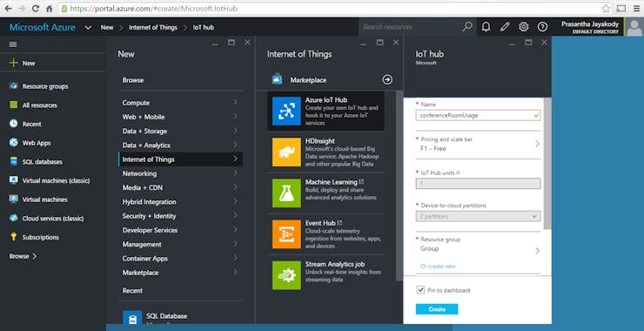This screenshot has width=644, height=331.
Task: Click the IoT Hub units field
Action: 478,184
